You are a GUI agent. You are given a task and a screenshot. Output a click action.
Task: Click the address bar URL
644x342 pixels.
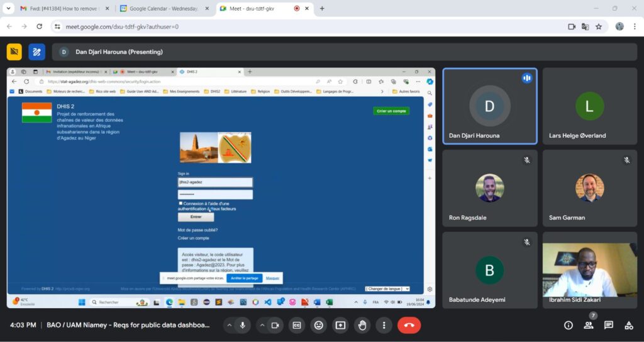coord(123,26)
